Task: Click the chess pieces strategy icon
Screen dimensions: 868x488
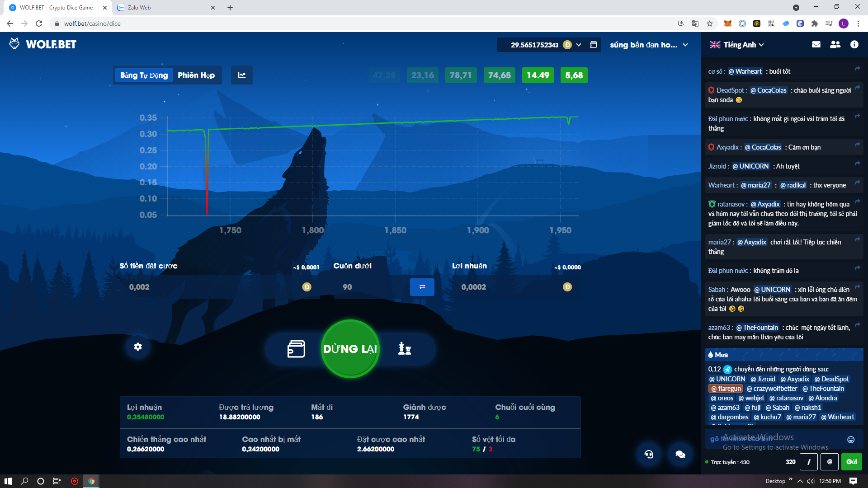Action: [404, 348]
